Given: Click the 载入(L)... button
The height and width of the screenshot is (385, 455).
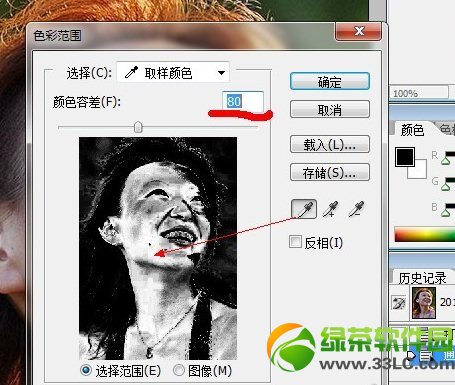Looking at the screenshot, I should tap(330, 144).
